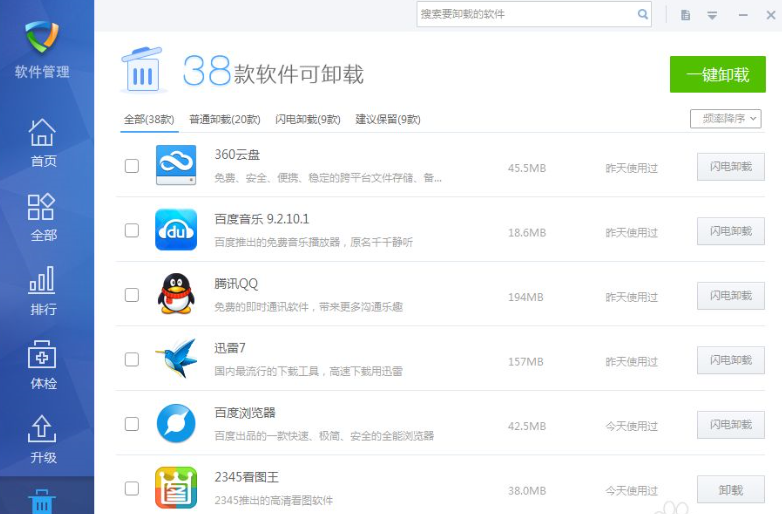
Task: Switch to 普通卸载(20款) tab
Action: click(224, 120)
